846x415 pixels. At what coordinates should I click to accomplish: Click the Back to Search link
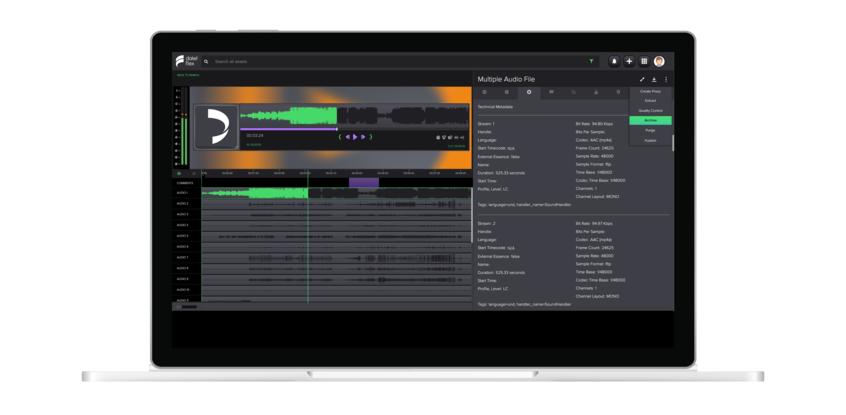188,76
